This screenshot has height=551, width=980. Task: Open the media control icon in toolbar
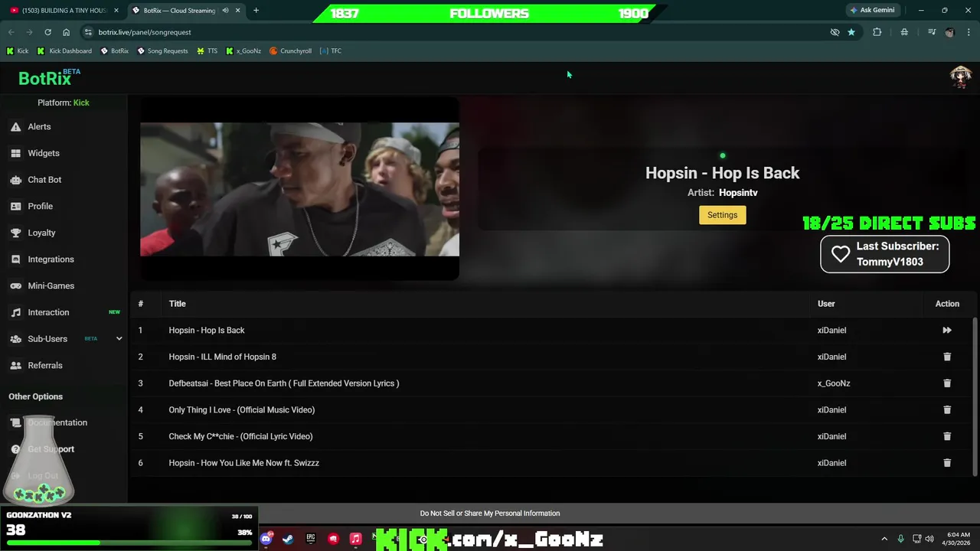click(932, 32)
